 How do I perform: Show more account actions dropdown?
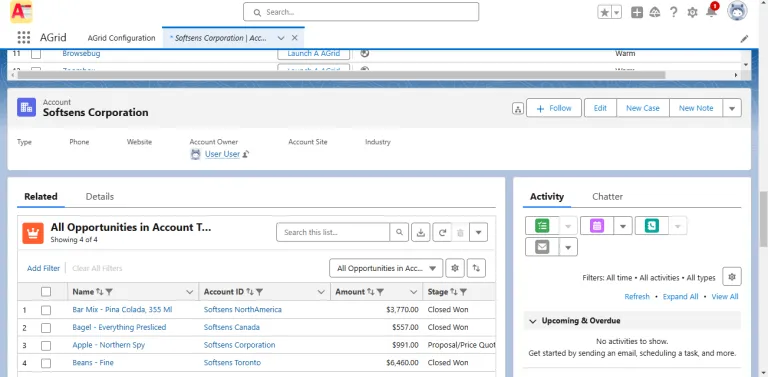[x=732, y=108]
